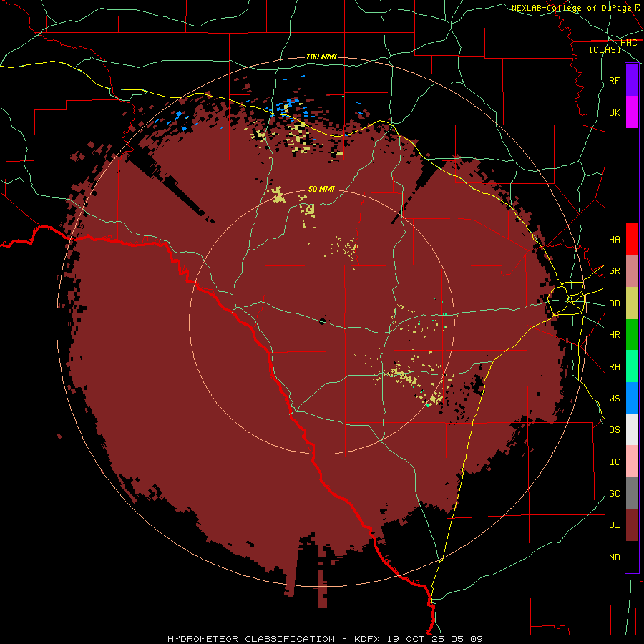Image resolution: width=644 pixels, height=644 pixels.
Task: Click the HR legend label
Action: (x=614, y=335)
